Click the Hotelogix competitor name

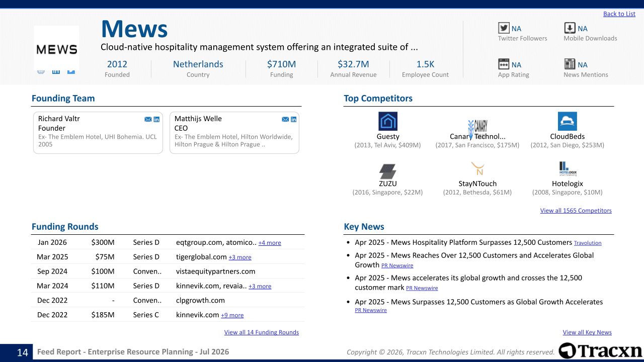click(568, 184)
